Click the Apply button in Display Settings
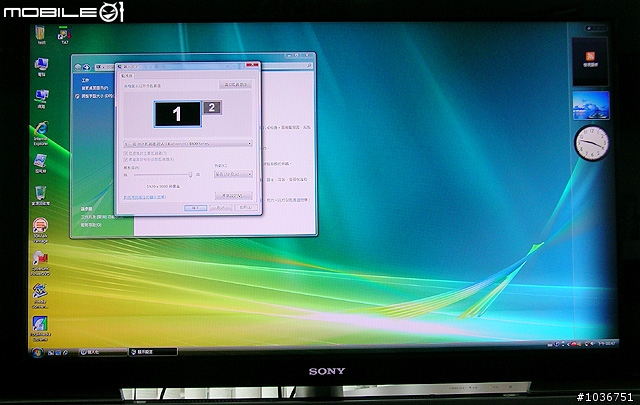Image resolution: width=640 pixels, height=405 pixels. 246,208
